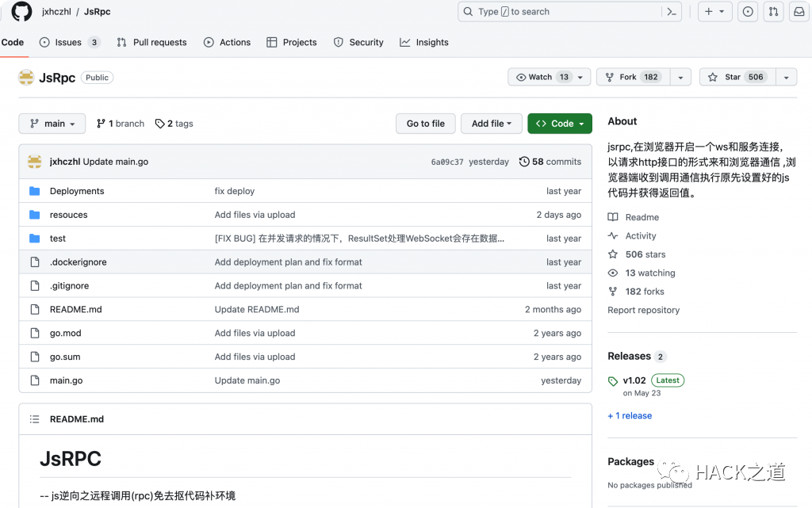812x508 pixels.
Task: Open the jxhczhl owner link in breadcrumb
Action: (56, 11)
